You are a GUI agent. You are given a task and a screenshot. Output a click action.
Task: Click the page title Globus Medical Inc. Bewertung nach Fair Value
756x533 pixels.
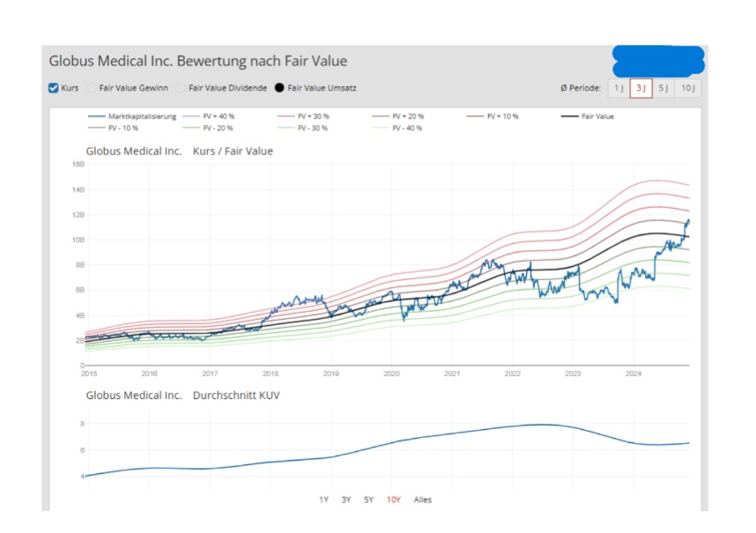tap(198, 61)
